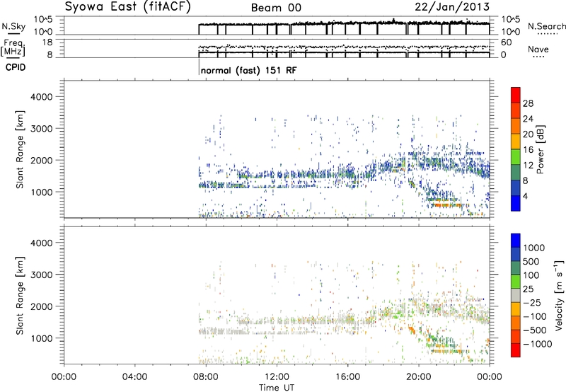
Task: Click the 'Velocity [m s-1]' colorbar label
Action: coord(559,295)
